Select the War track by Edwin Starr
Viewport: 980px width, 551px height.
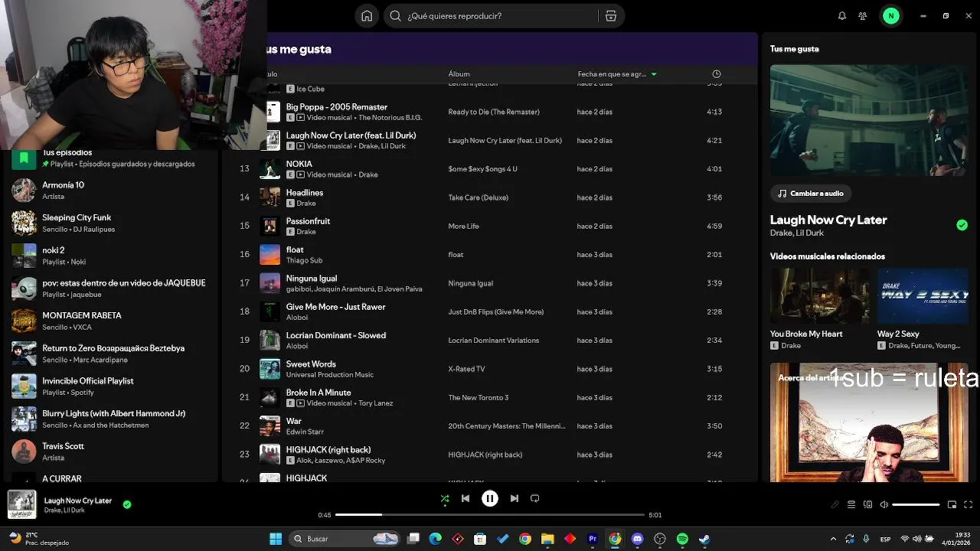490,425
